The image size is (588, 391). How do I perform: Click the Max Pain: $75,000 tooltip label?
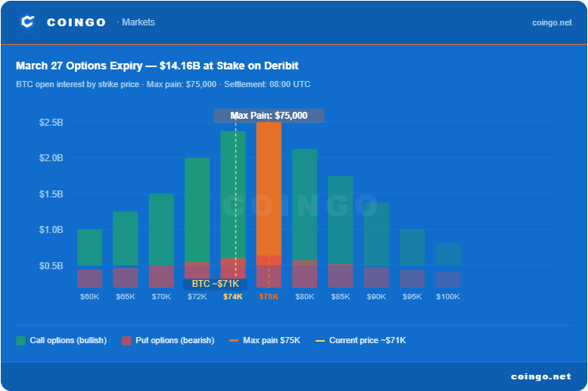pyautogui.click(x=269, y=116)
